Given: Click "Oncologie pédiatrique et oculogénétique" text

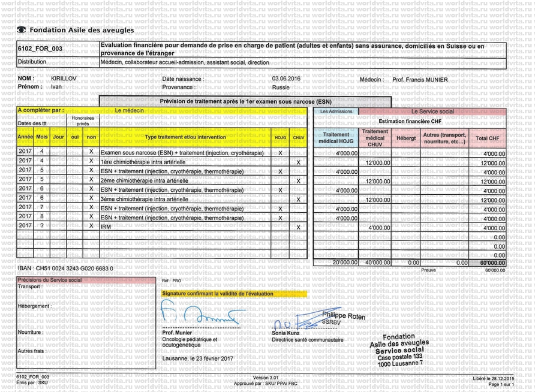Looking at the screenshot, I should [190, 342].
